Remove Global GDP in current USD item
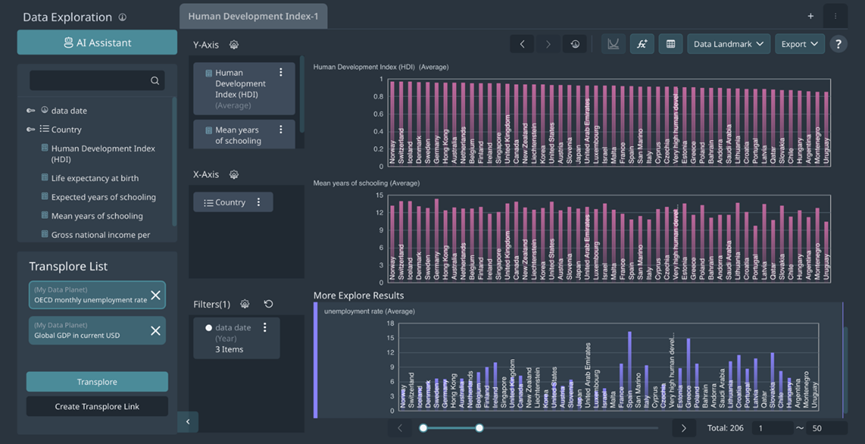Image resolution: width=865 pixels, height=444 pixels. (x=155, y=331)
